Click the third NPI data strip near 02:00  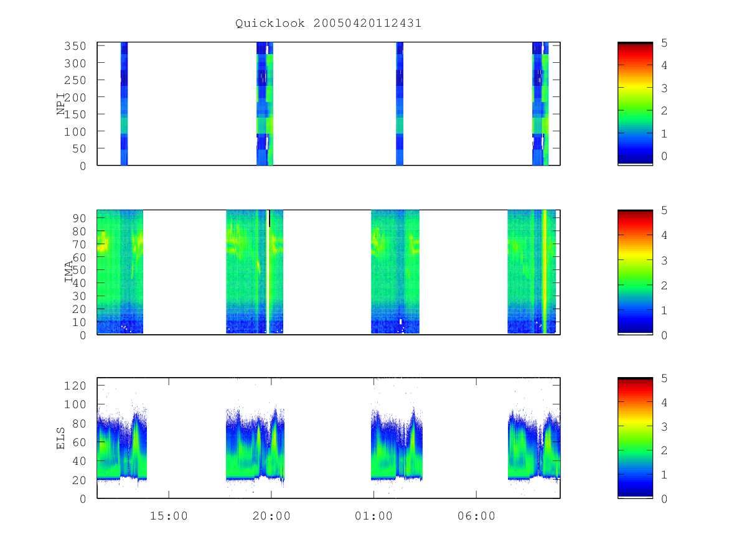tap(400, 103)
